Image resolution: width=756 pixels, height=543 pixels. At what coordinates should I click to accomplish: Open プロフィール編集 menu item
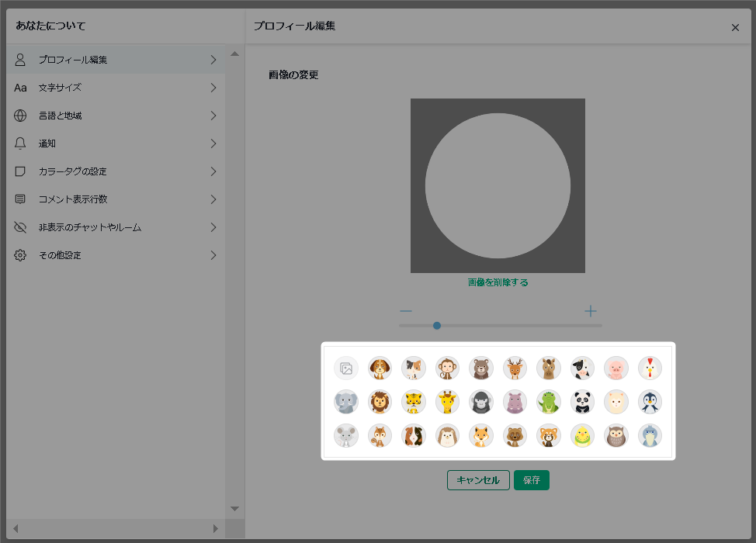coord(116,60)
